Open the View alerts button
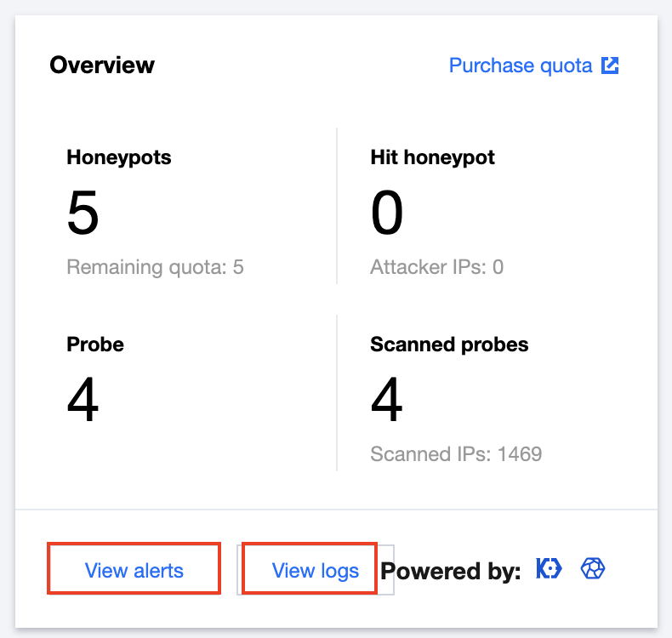Viewport: 672px width, 638px height. coord(134,570)
